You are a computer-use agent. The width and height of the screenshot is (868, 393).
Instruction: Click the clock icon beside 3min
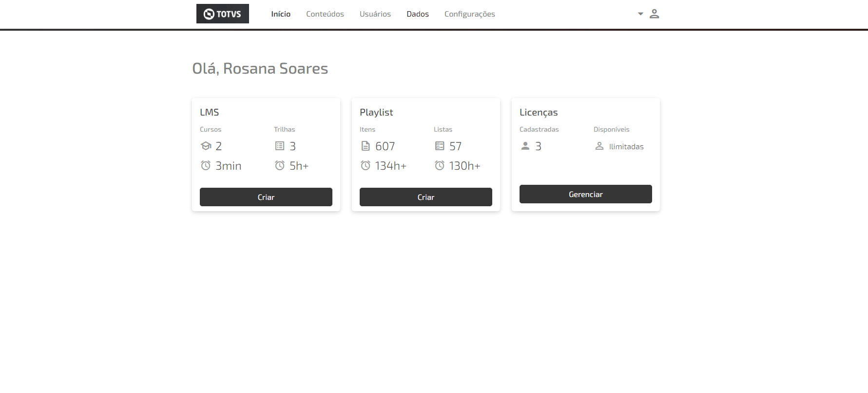pyautogui.click(x=206, y=165)
